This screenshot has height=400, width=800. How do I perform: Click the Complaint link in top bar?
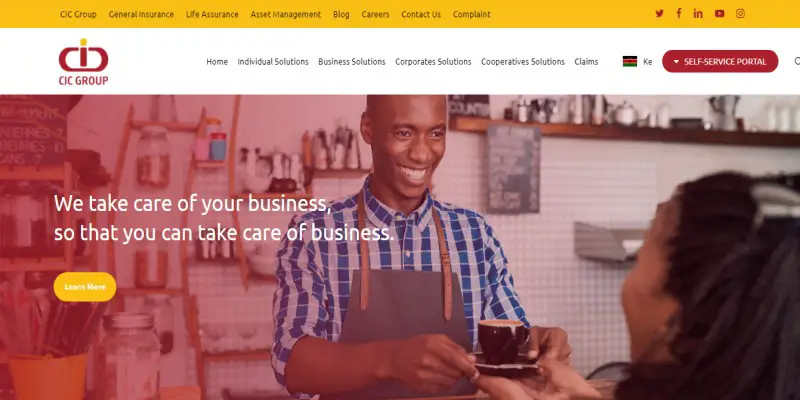click(x=471, y=14)
